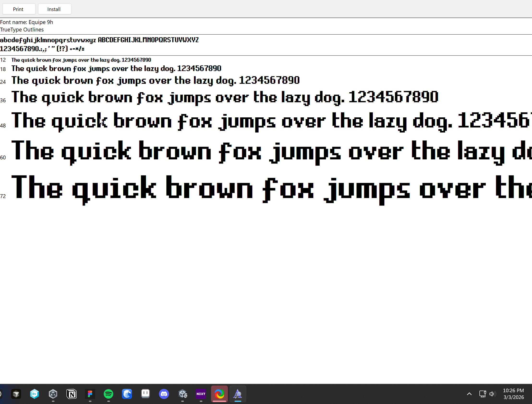This screenshot has width=532, height=404.
Task: Open the colorful swirl browser taskbar icon
Action: [219, 394]
